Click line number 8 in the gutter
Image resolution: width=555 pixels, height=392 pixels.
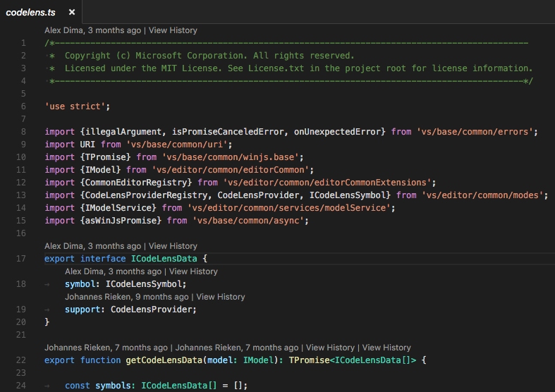[x=23, y=132]
